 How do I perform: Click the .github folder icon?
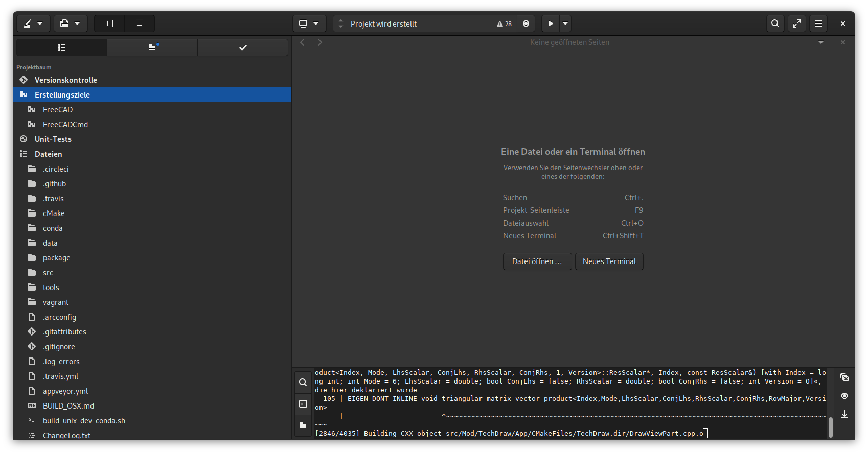[x=32, y=184]
